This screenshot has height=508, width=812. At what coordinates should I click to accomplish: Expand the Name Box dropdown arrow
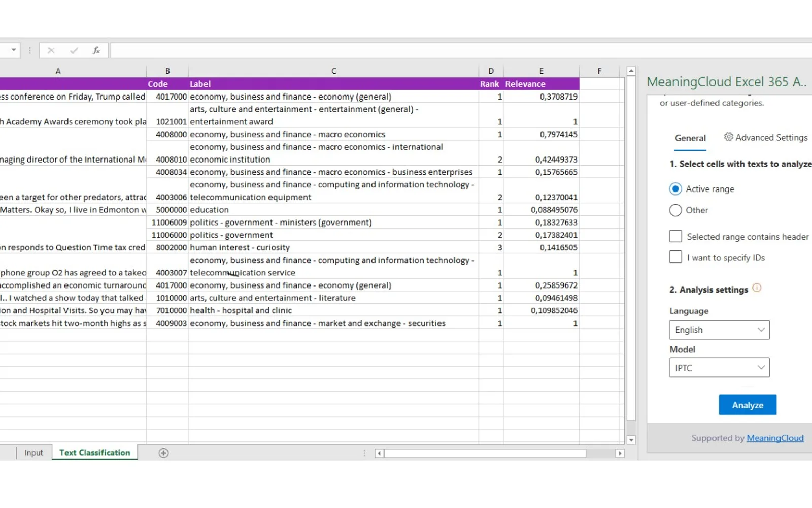14,50
